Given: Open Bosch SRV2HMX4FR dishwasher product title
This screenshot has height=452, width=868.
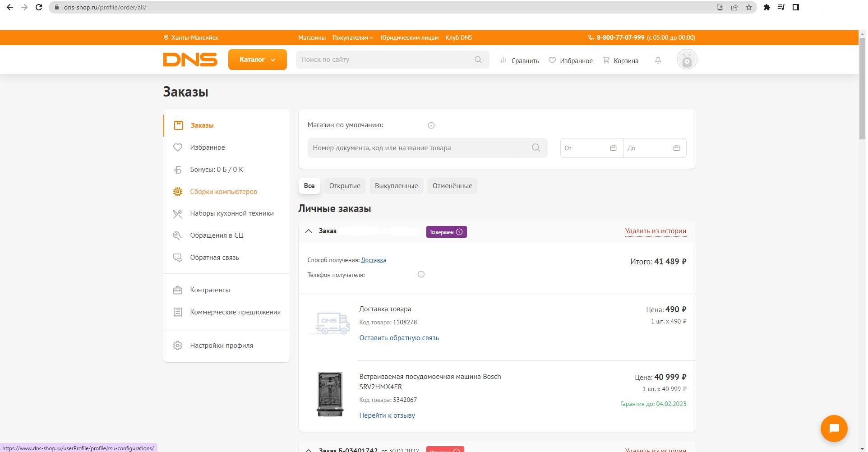Looking at the screenshot, I should [430, 382].
